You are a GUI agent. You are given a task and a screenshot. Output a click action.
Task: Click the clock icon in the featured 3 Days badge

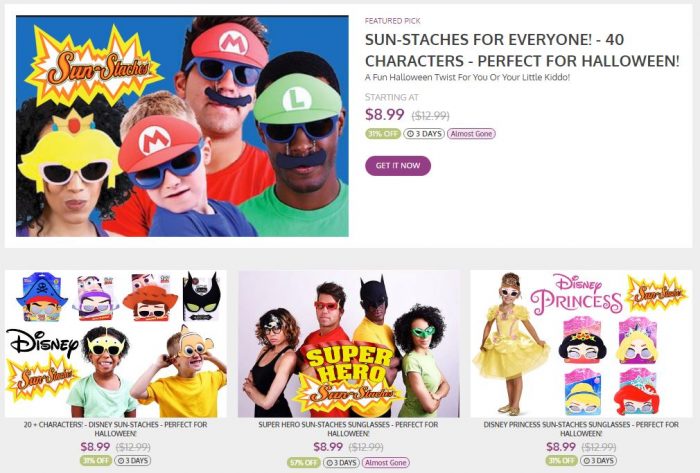[x=410, y=133]
